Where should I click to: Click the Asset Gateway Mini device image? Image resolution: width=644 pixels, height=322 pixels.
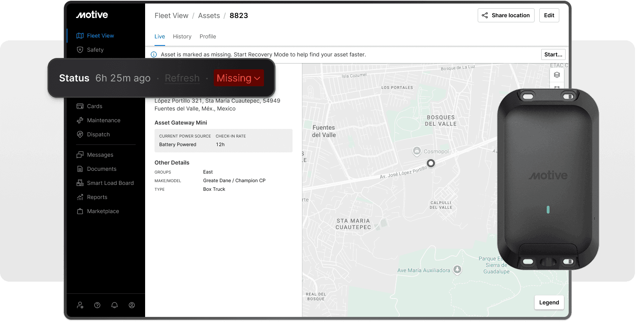[x=548, y=179]
